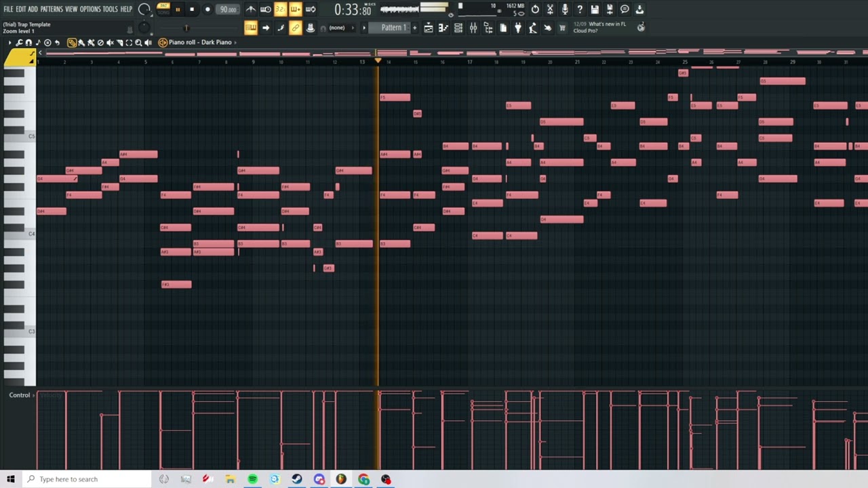Click the pause playback button
Screen dimensions: 868x488
click(x=178, y=9)
